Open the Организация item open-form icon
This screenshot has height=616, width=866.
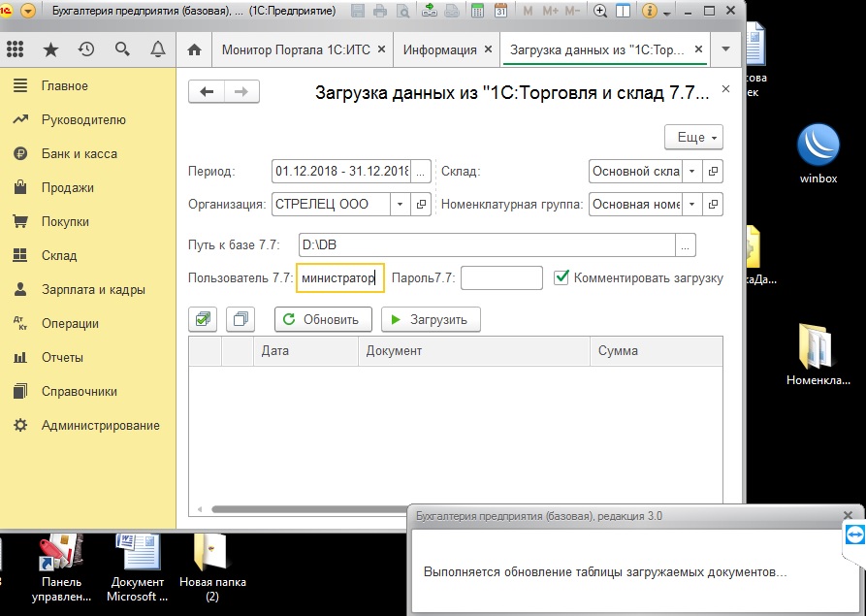421,205
